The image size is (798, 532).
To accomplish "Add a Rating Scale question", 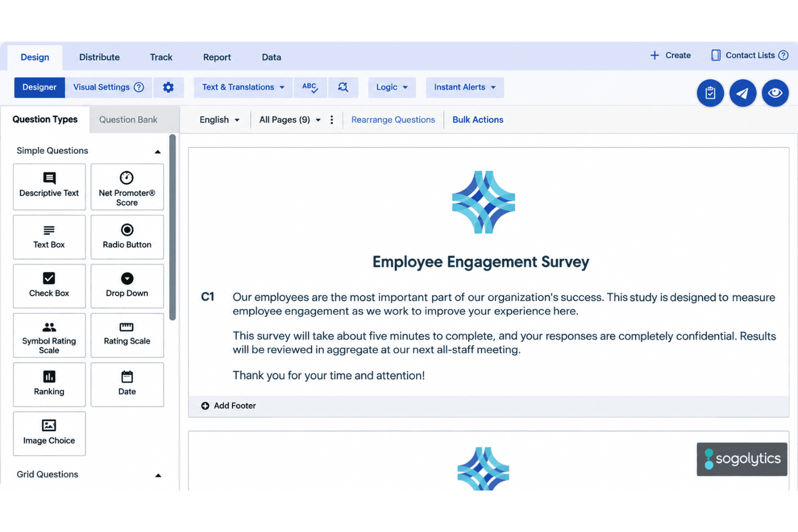I will coord(127,335).
